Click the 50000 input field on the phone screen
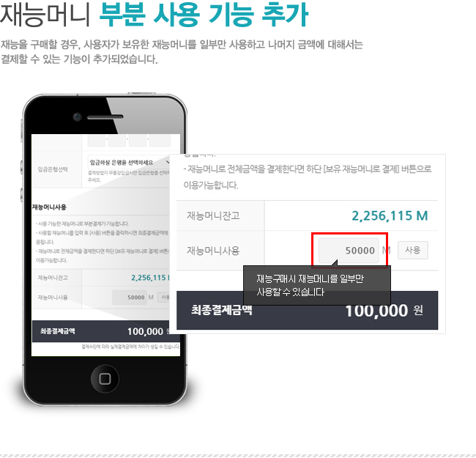The width and height of the screenshot is (476, 458). (130, 297)
